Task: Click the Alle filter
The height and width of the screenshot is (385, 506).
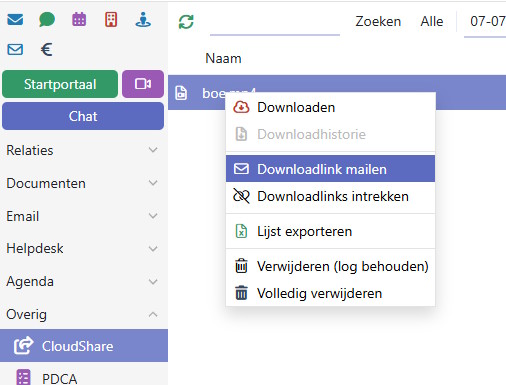Action: click(432, 22)
